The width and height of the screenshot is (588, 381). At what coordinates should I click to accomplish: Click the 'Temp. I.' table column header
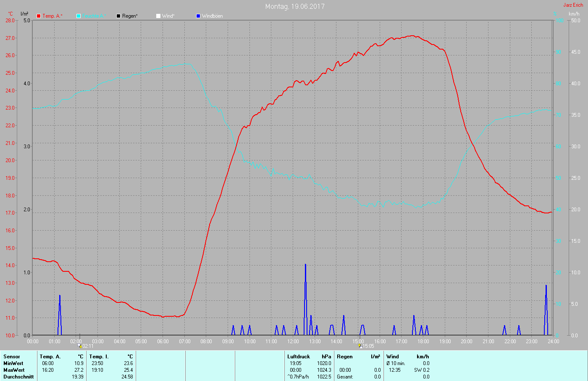point(99,357)
